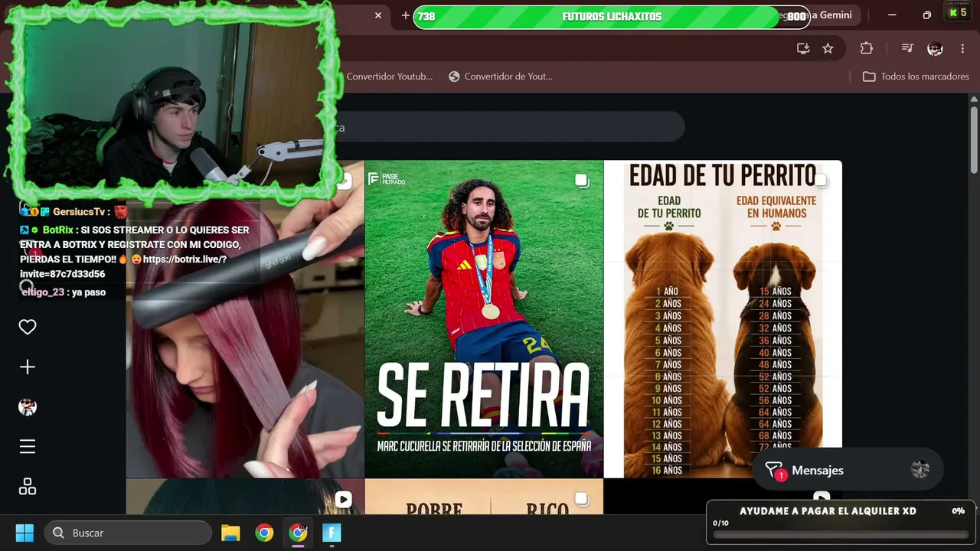Click the create new post plus icon

click(28, 367)
